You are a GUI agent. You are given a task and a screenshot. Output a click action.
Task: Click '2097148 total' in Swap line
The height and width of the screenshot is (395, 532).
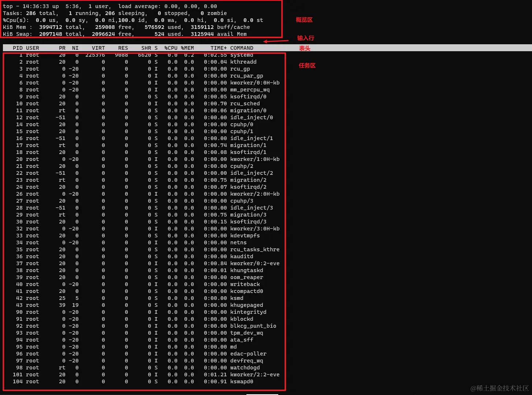coord(60,34)
